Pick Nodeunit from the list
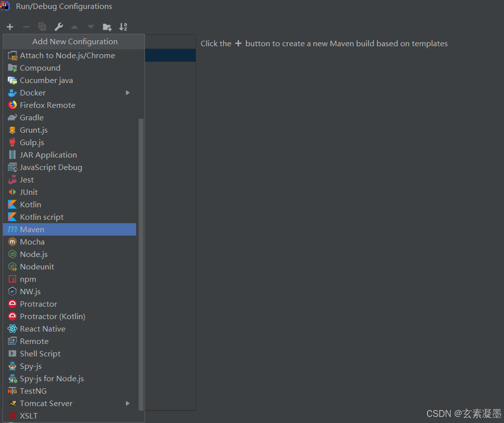504x423 pixels. (x=70, y=266)
